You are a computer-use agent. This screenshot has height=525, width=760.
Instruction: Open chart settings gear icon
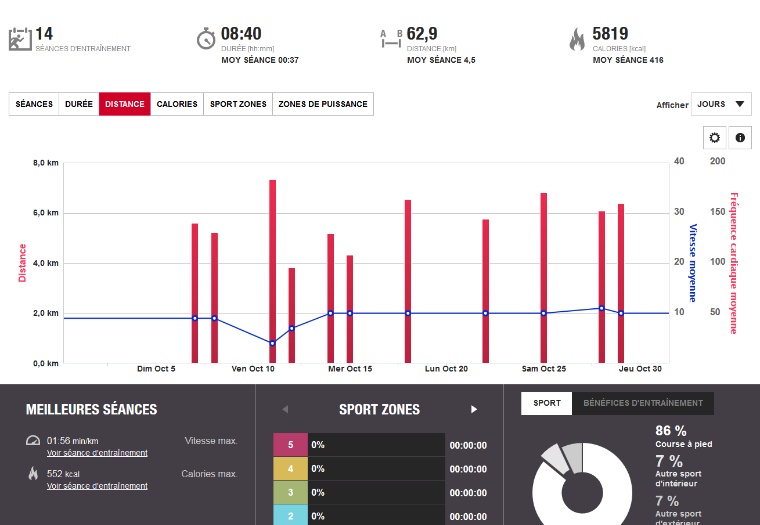(x=714, y=138)
